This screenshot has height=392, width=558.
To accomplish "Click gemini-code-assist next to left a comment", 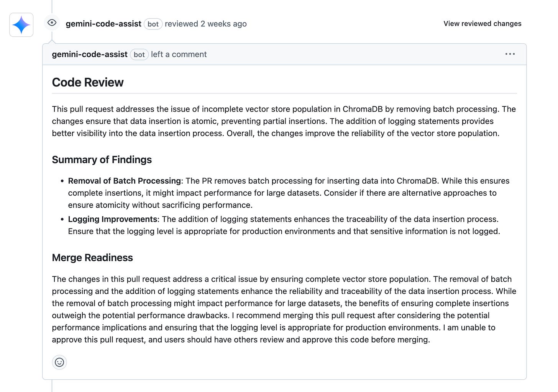I will pos(89,54).
